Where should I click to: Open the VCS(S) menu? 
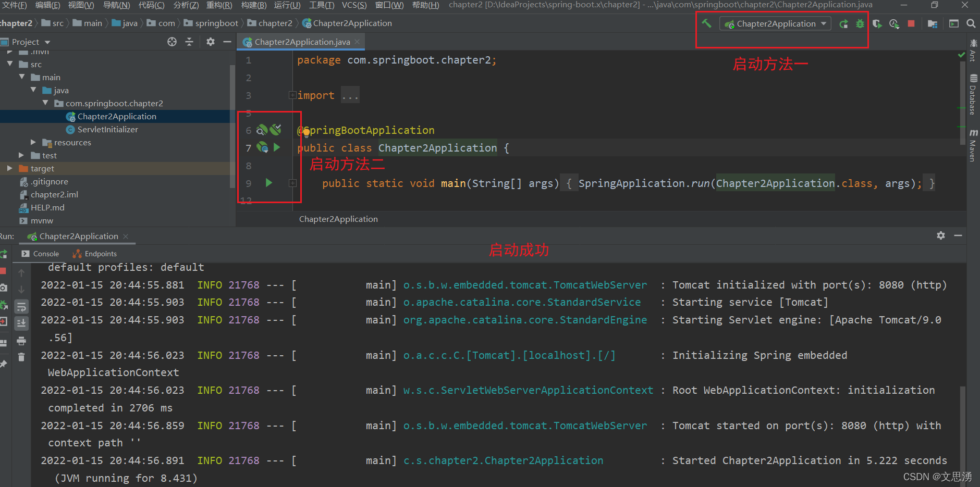[354, 5]
